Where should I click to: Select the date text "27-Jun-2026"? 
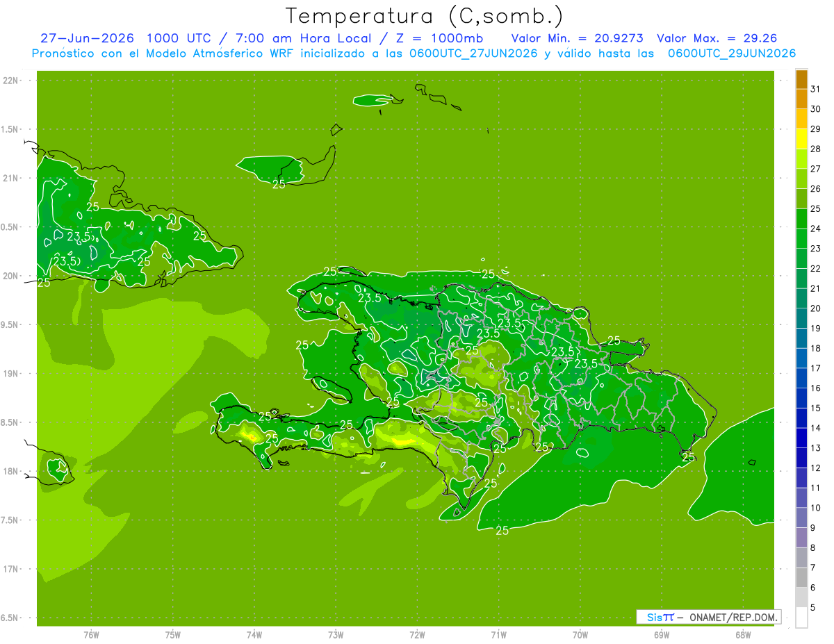87,38
